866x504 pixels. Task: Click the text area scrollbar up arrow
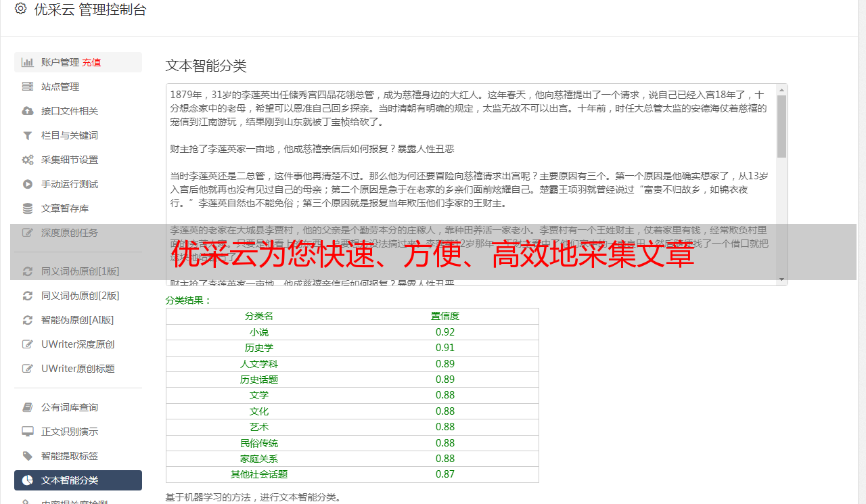point(782,89)
